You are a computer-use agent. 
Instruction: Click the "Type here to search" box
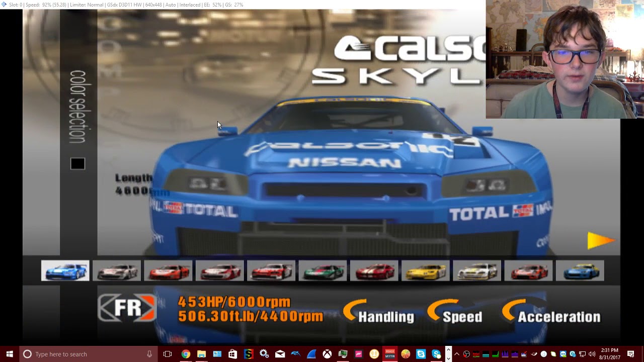pos(88,354)
